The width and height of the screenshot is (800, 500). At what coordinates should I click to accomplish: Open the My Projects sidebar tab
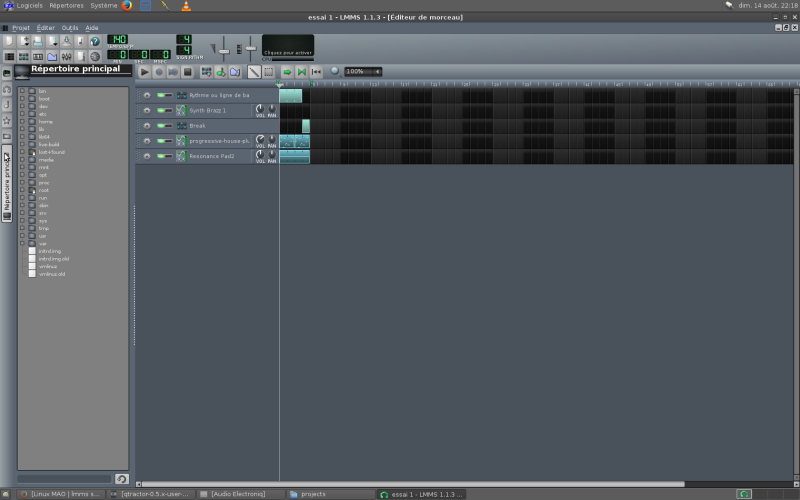click(x=7, y=89)
